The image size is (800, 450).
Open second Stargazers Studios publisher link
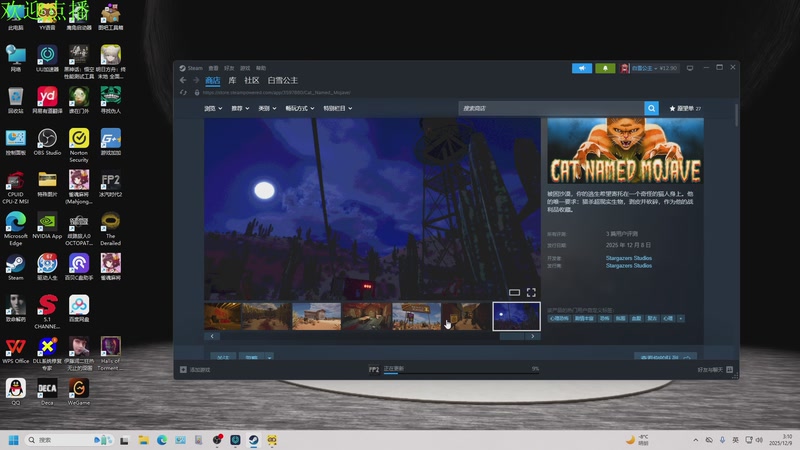(629, 265)
